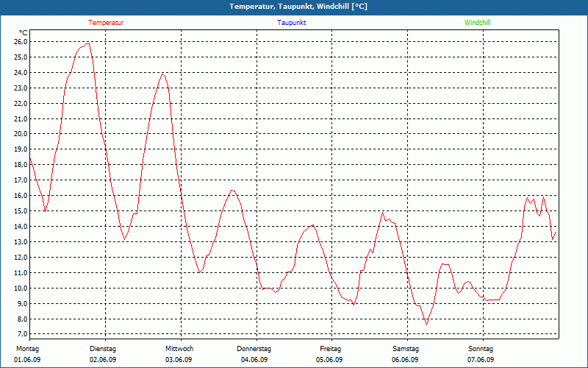588x368 pixels.
Task: Click the 25,0 y-axis value
Action: [21, 57]
